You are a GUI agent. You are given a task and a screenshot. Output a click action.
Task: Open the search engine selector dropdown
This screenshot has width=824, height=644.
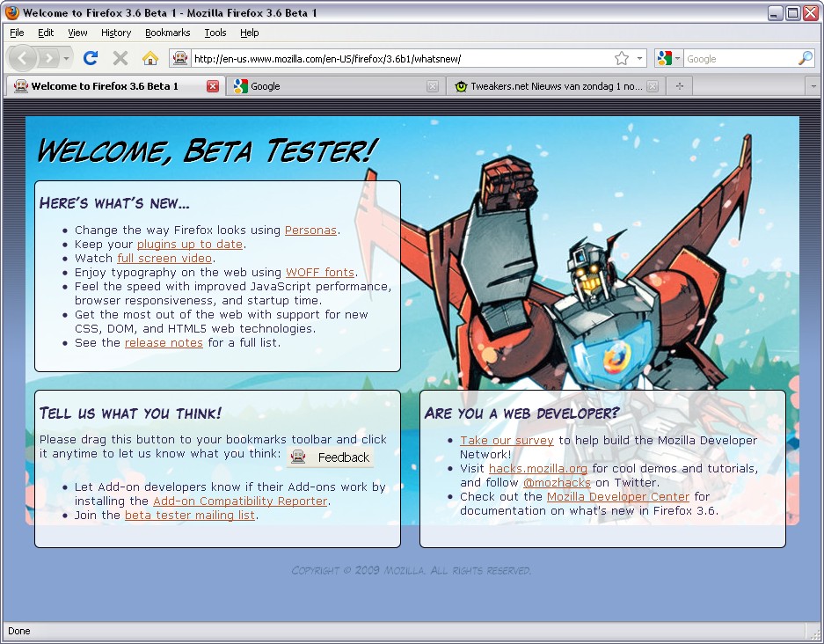tap(668, 58)
